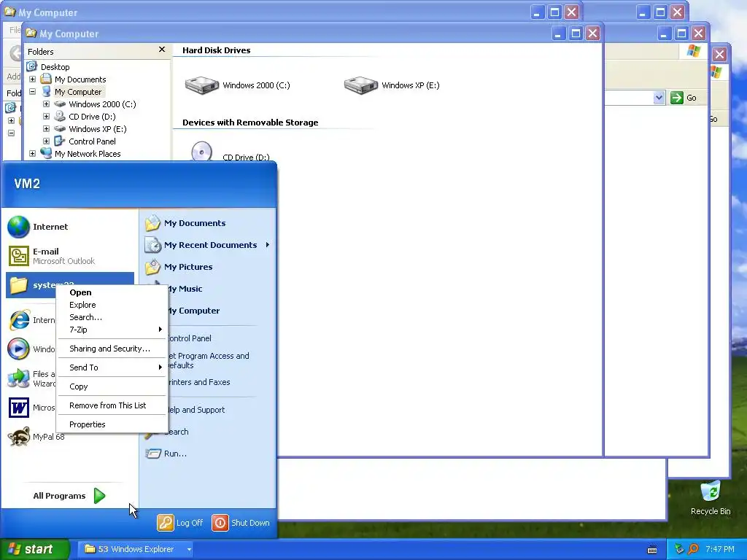This screenshot has width=747, height=560.
Task: Open Windows 2000 (C:) drive icon
Action: pos(201,85)
